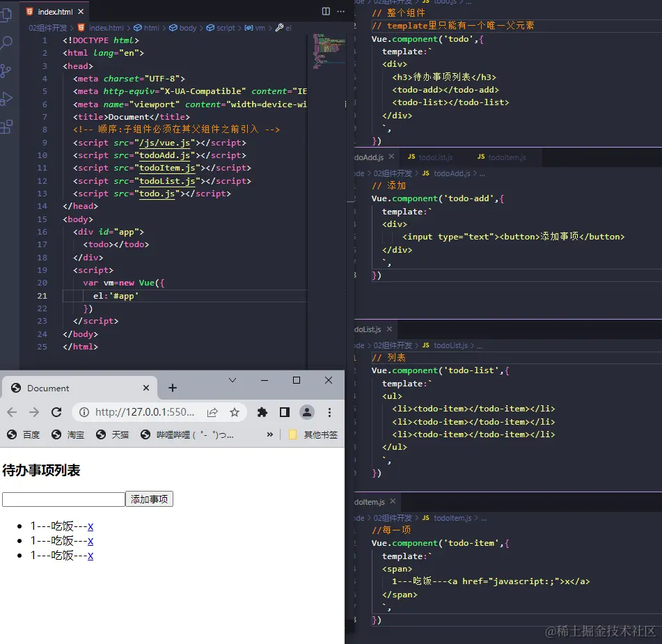Close the todoItem.js editor tab
The height and width of the screenshot is (644, 662).
click(393, 501)
